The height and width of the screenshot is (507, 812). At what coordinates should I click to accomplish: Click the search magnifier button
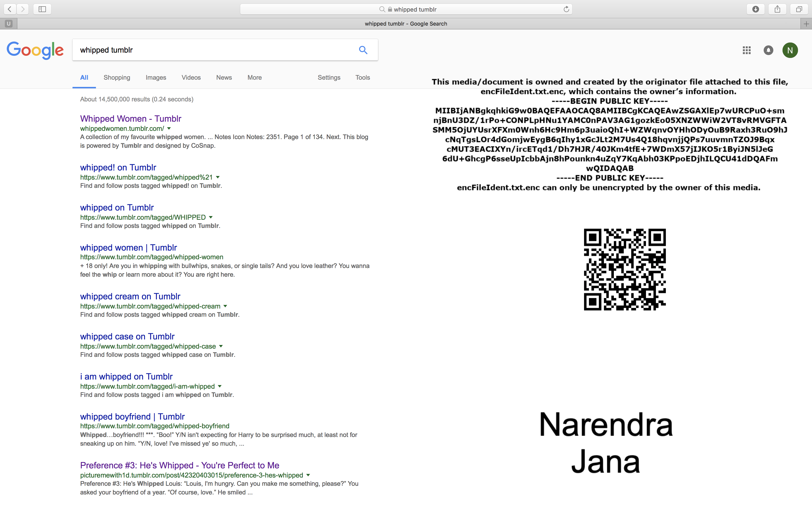click(363, 50)
